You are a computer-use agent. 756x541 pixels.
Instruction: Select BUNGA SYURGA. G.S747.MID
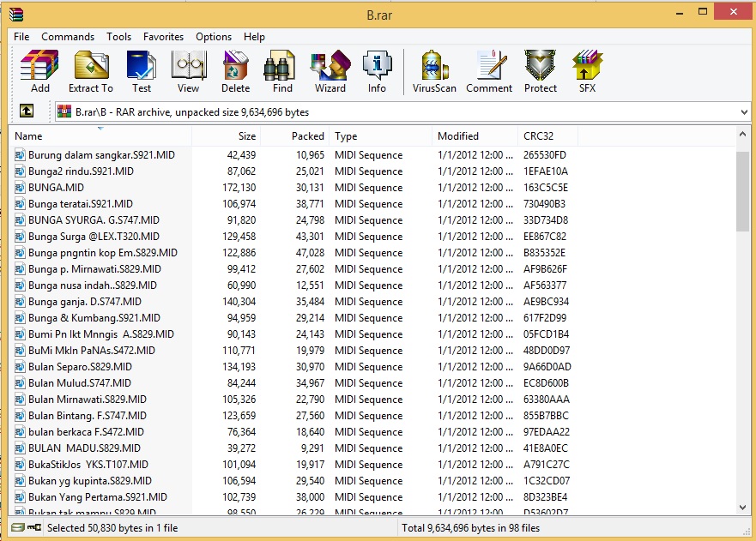(94, 220)
